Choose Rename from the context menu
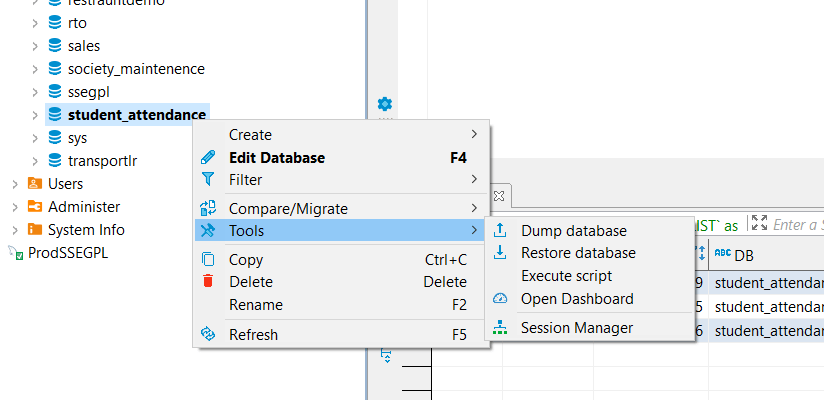 tap(342, 305)
